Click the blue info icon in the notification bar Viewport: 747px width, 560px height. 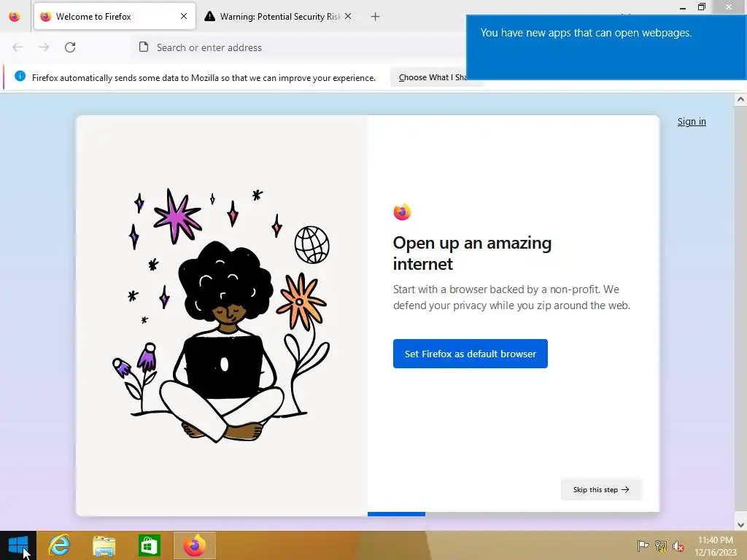pyautogui.click(x=20, y=76)
